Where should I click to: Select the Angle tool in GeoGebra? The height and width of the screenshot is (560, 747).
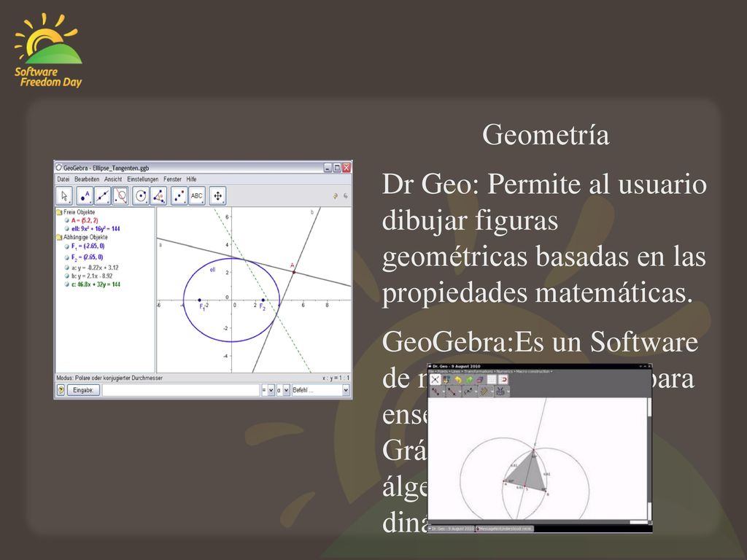[158, 195]
